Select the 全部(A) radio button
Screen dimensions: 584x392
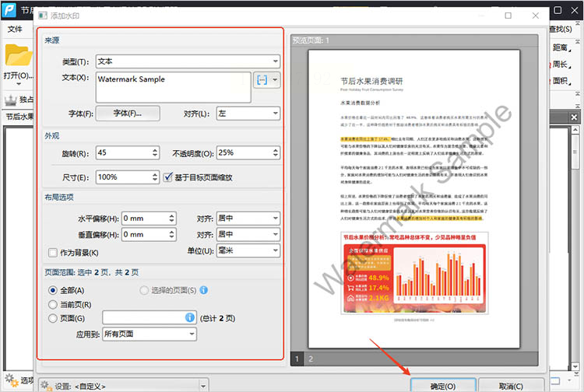coord(53,290)
